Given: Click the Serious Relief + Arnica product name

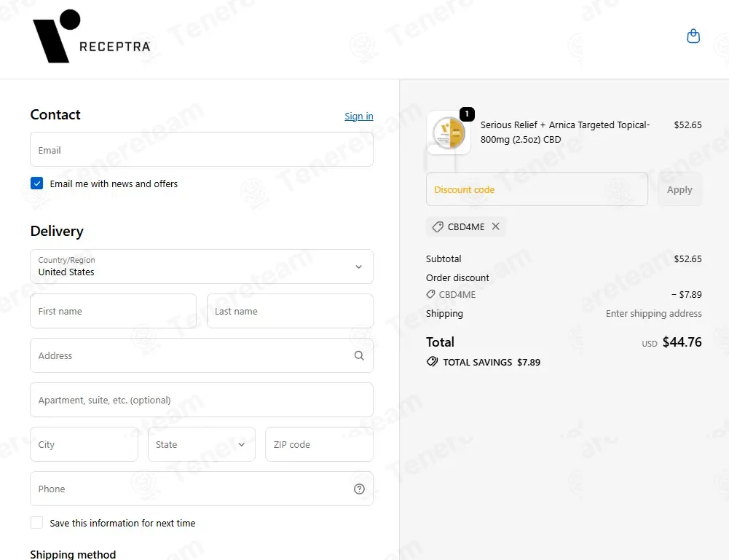Looking at the screenshot, I should (565, 132).
